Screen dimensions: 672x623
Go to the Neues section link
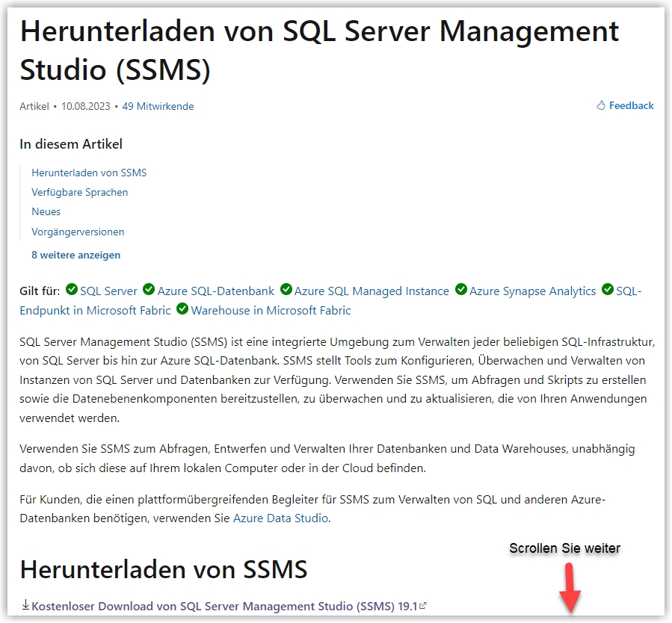[x=46, y=211]
